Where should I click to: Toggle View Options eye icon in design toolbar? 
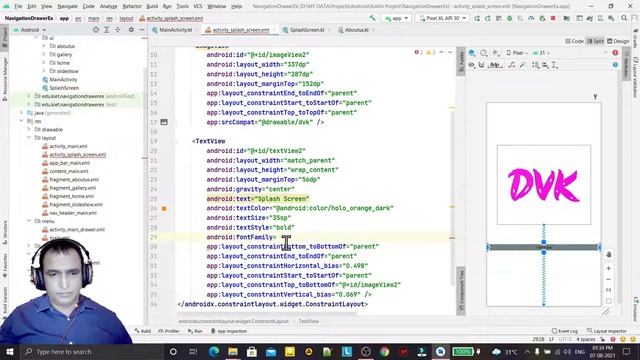click(x=471, y=65)
